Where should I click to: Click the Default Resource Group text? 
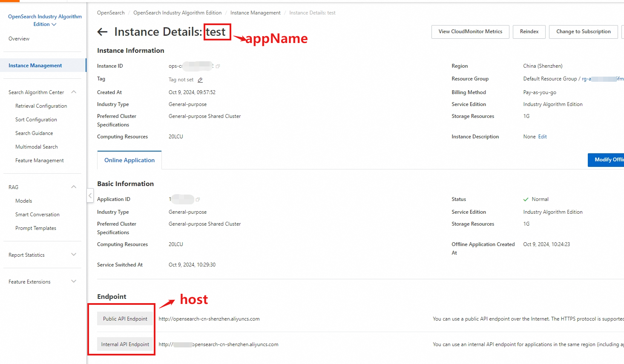tap(550, 79)
